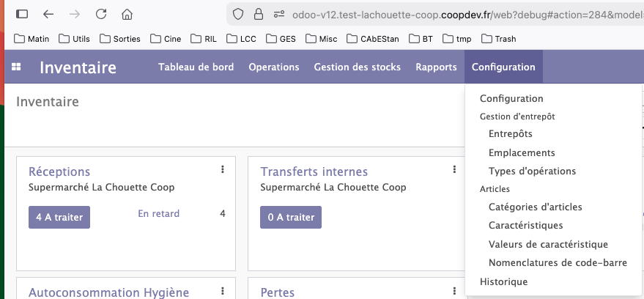Select Entrepôts in the Configuration menu
The width and height of the screenshot is (644, 299).
(510, 134)
